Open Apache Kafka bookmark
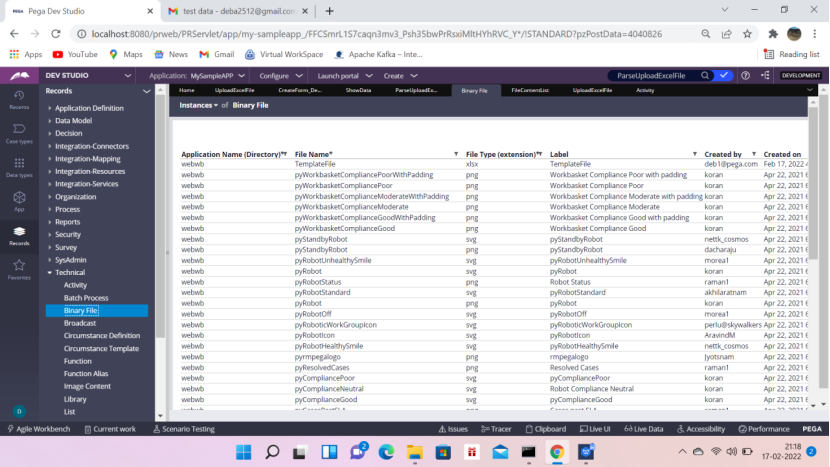 378,54
